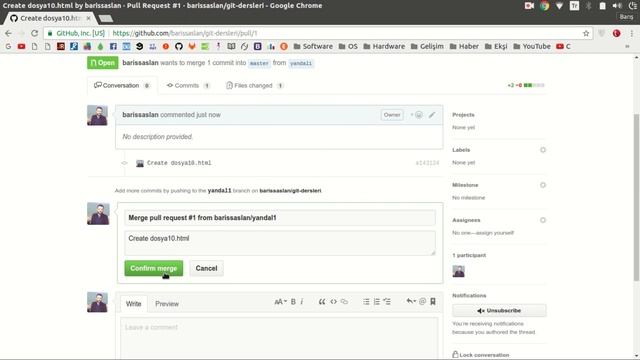The height and width of the screenshot is (360, 640).
Task: Reference an issue with the bookmark icon
Action: [x=433, y=301]
